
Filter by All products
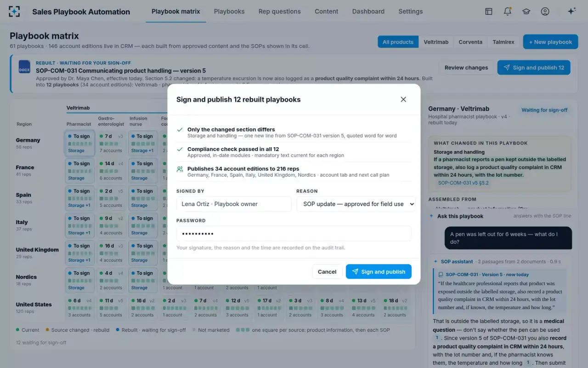[398, 42]
